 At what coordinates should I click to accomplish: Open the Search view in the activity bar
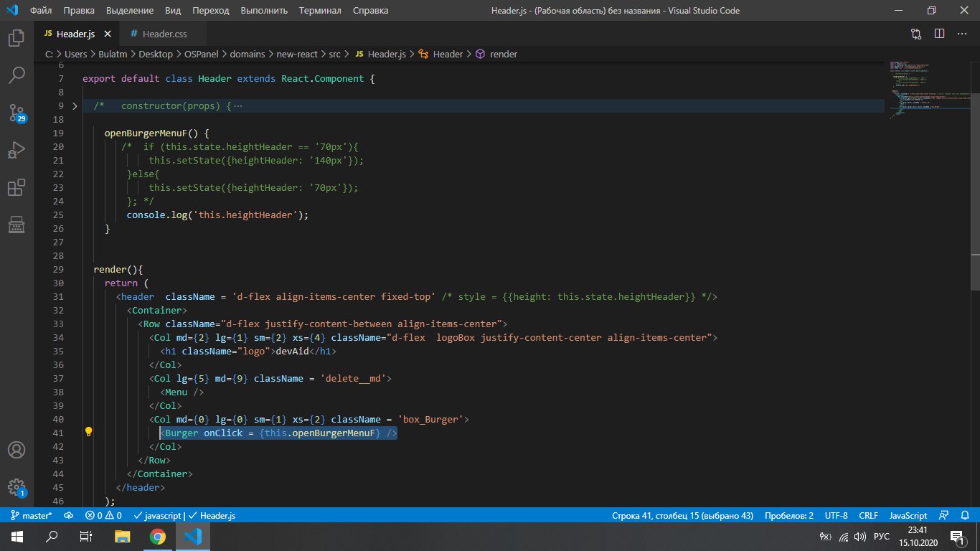point(16,74)
